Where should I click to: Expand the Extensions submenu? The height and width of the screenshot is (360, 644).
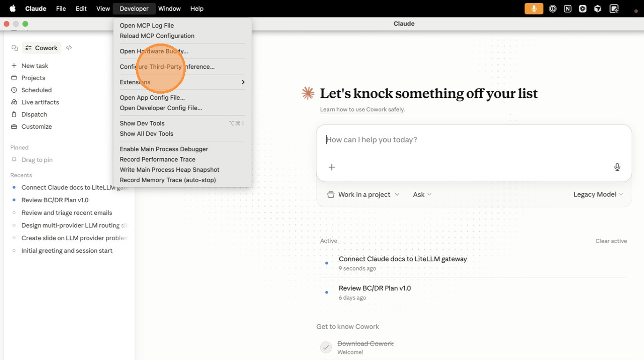pos(182,82)
